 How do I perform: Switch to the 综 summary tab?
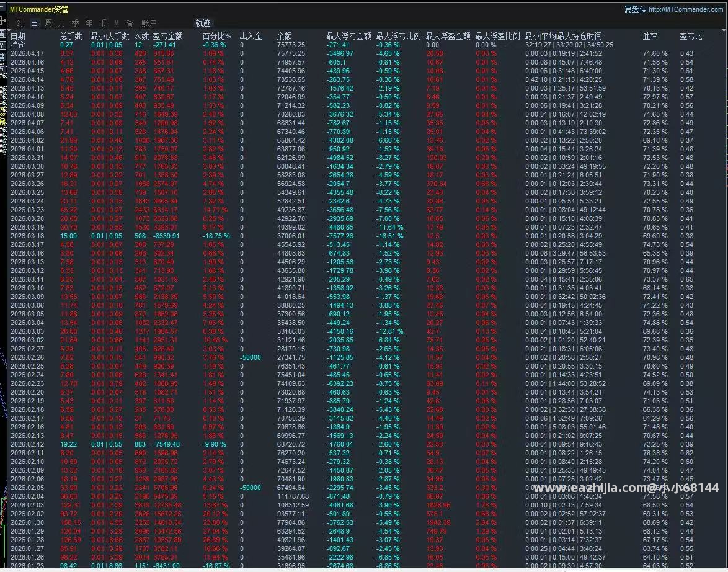[21, 23]
